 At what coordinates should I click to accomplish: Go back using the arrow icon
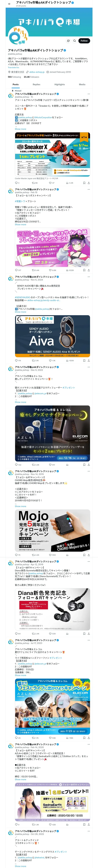[x=9, y=4]
